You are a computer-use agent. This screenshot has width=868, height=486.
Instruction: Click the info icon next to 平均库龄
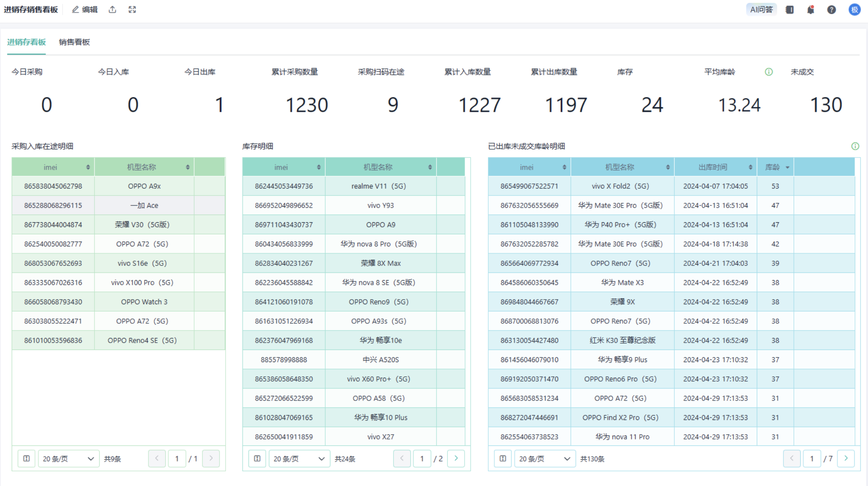point(768,72)
